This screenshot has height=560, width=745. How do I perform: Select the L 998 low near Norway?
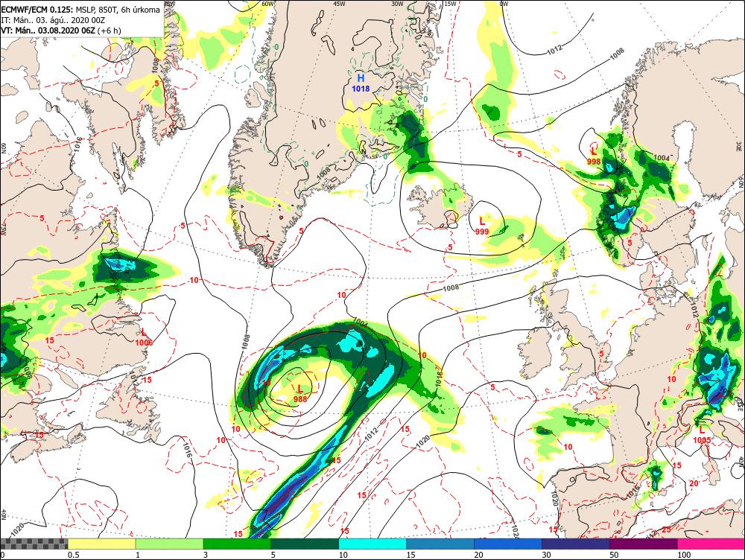point(594,156)
